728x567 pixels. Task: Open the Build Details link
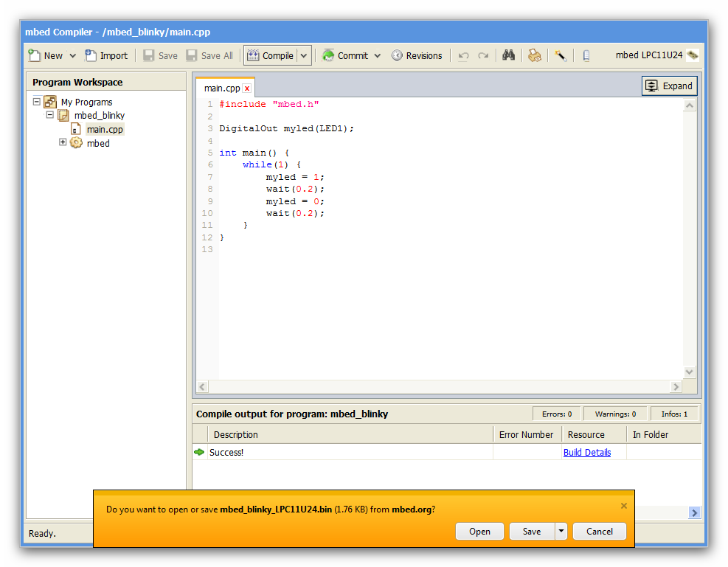(586, 453)
